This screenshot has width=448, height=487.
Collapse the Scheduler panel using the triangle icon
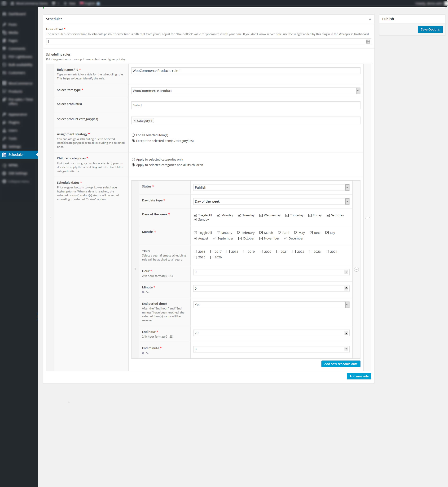click(x=370, y=19)
